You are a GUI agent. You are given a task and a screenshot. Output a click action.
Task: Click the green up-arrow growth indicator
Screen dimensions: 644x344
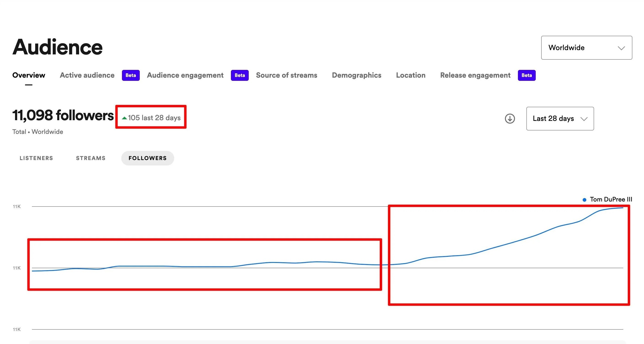point(124,118)
